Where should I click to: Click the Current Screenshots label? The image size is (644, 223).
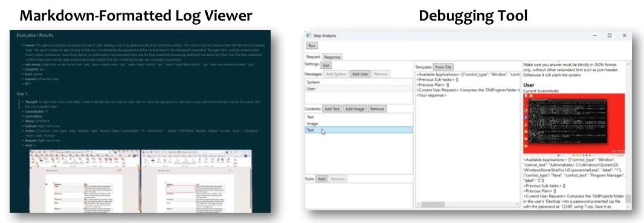[x=541, y=91]
